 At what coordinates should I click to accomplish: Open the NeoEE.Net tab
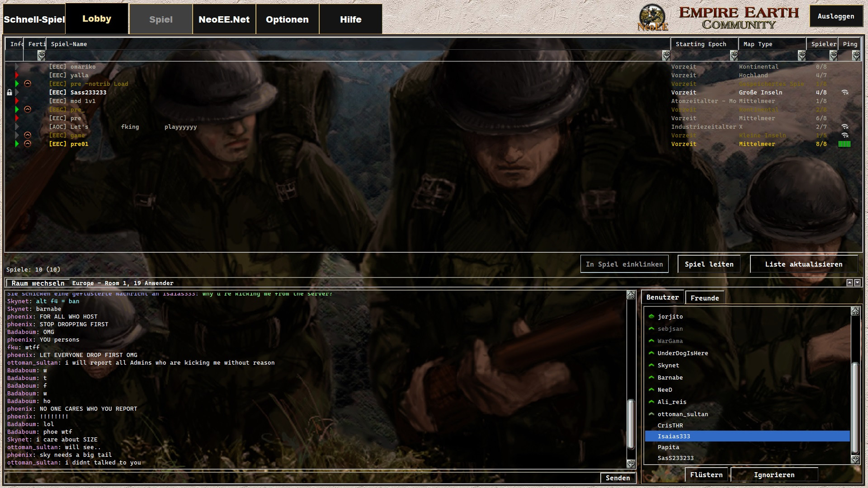point(224,19)
